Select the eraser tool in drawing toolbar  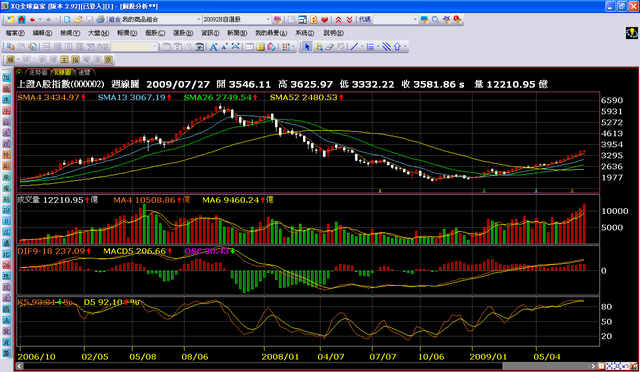pyautogui.click(x=329, y=47)
